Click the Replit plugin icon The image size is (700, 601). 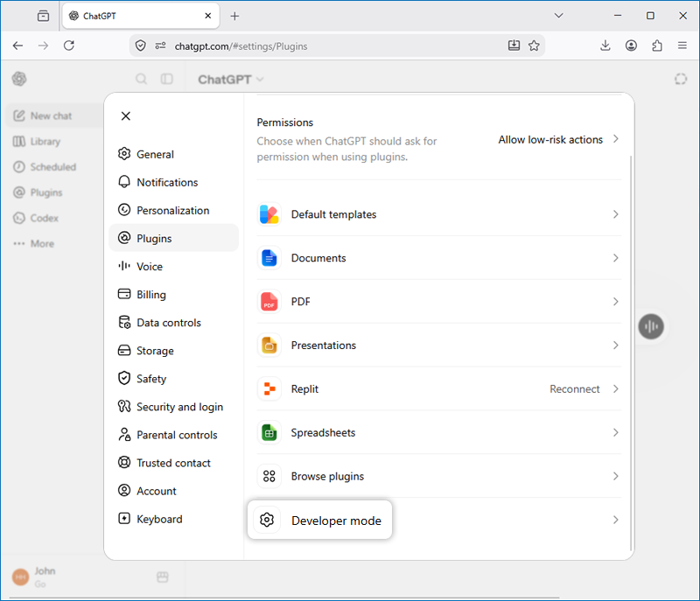click(269, 389)
